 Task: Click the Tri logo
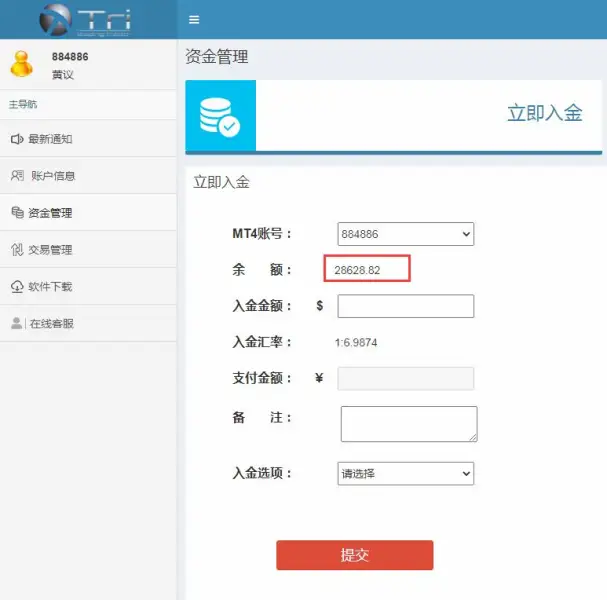pyautogui.click(x=85, y=20)
